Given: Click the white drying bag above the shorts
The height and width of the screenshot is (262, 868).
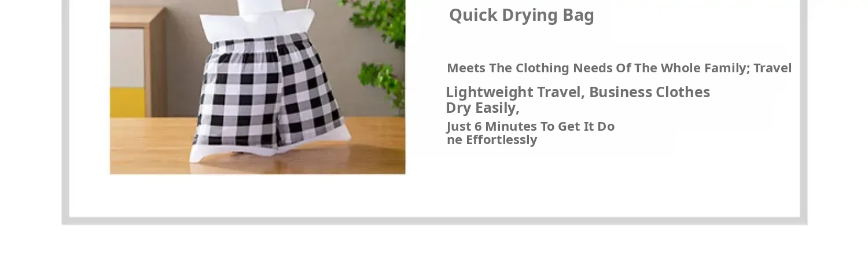Looking at the screenshot, I should tap(258, 20).
